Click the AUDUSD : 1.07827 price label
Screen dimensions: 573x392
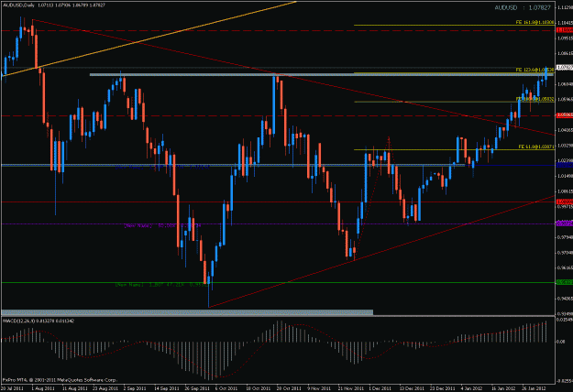[x=523, y=7]
